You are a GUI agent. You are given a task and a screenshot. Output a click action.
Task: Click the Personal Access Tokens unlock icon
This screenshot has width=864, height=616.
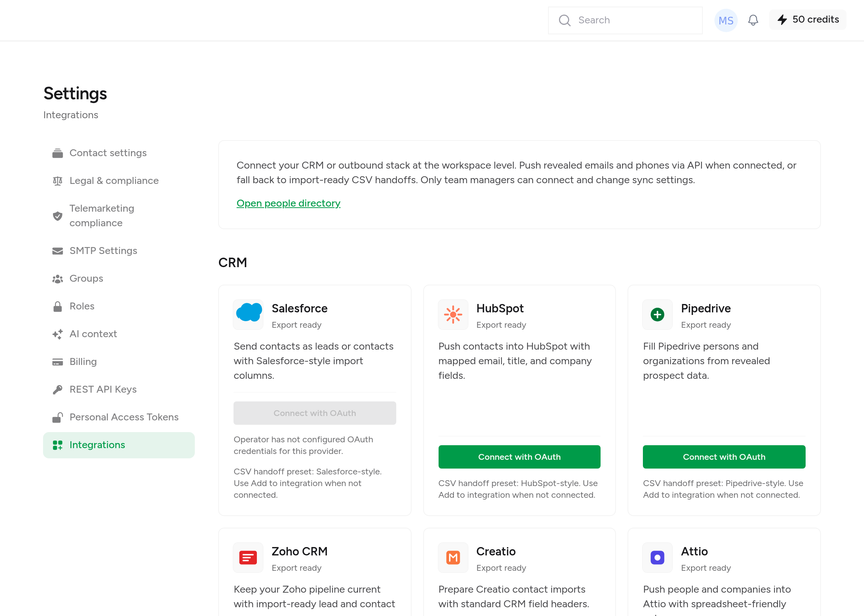(x=58, y=417)
